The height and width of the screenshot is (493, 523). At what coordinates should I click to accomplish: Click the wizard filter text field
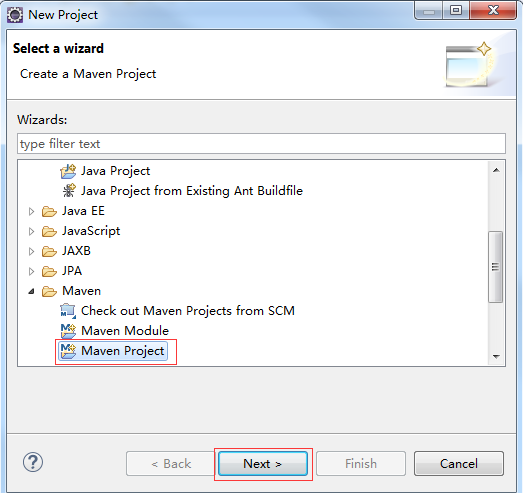262,144
